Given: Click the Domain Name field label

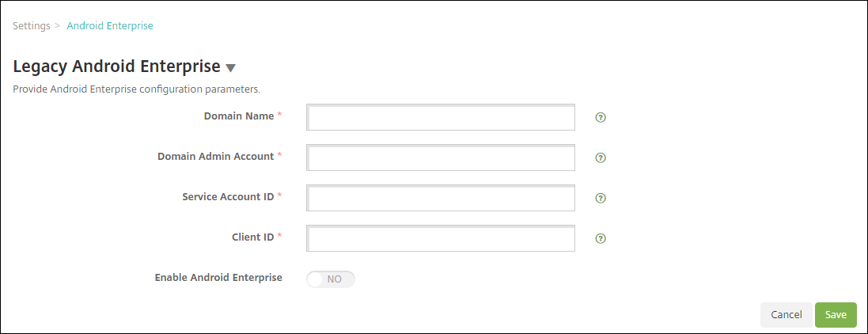Looking at the screenshot, I should [x=238, y=116].
